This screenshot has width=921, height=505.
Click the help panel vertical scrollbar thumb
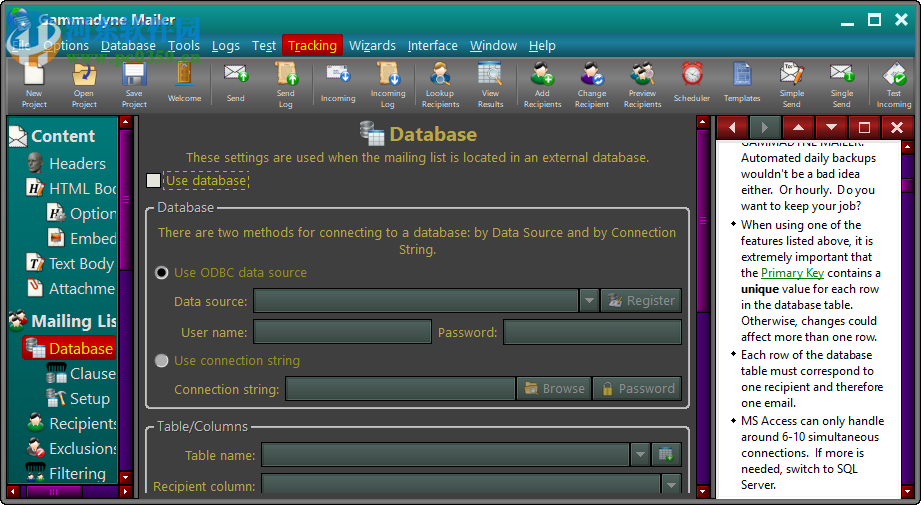pyautogui.click(x=907, y=185)
